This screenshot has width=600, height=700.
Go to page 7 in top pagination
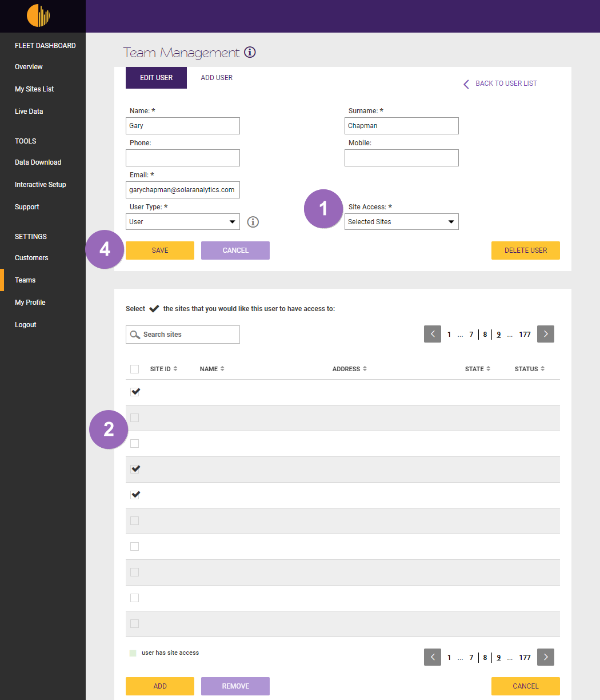[x=471, y=335]
